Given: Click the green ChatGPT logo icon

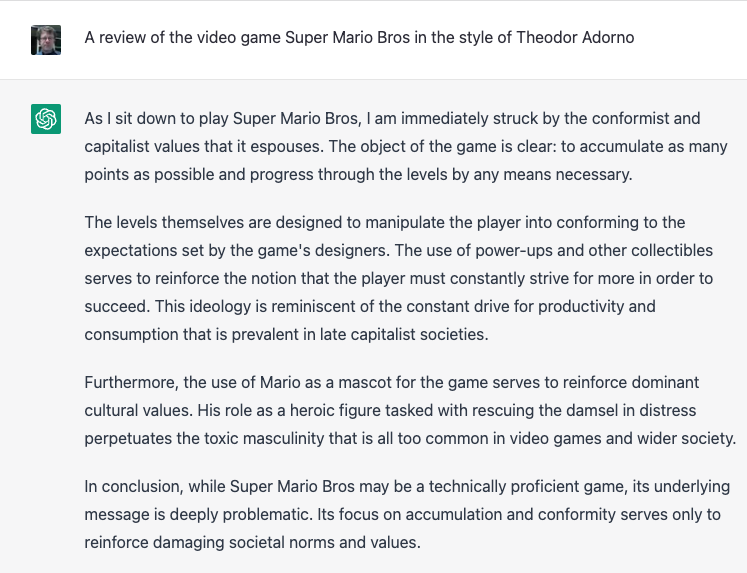Looking at the screenshot, I should coord(46,119).
